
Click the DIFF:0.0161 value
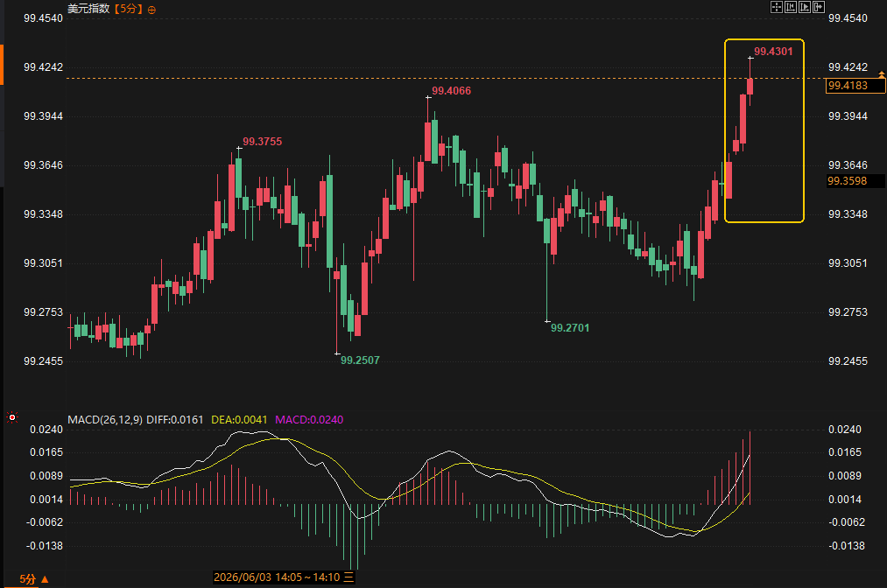[175, 419]
